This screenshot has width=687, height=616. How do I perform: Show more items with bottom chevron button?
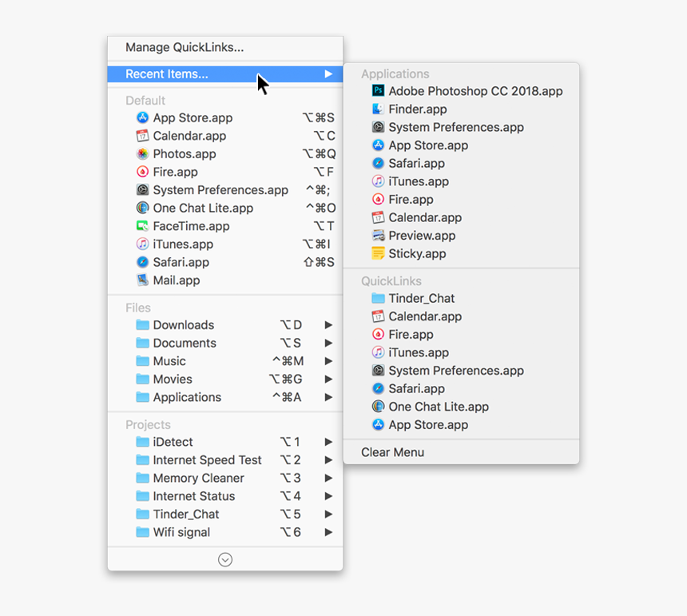tap(225, 560)
